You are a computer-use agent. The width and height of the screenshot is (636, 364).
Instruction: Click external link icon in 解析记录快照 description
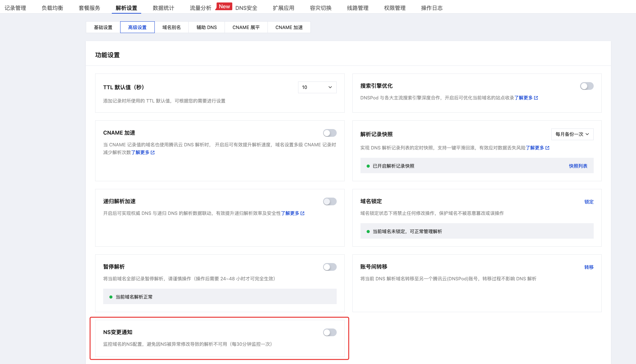(x=547, y=148)
